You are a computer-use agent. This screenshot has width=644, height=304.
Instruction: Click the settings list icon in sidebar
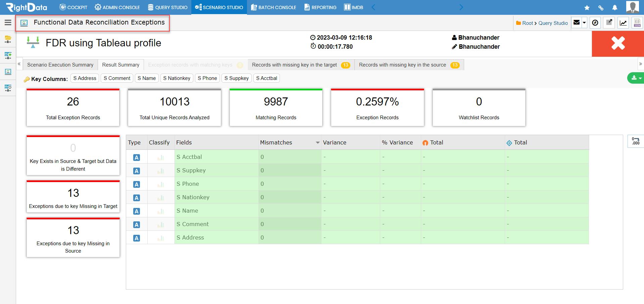pos(8,88)
